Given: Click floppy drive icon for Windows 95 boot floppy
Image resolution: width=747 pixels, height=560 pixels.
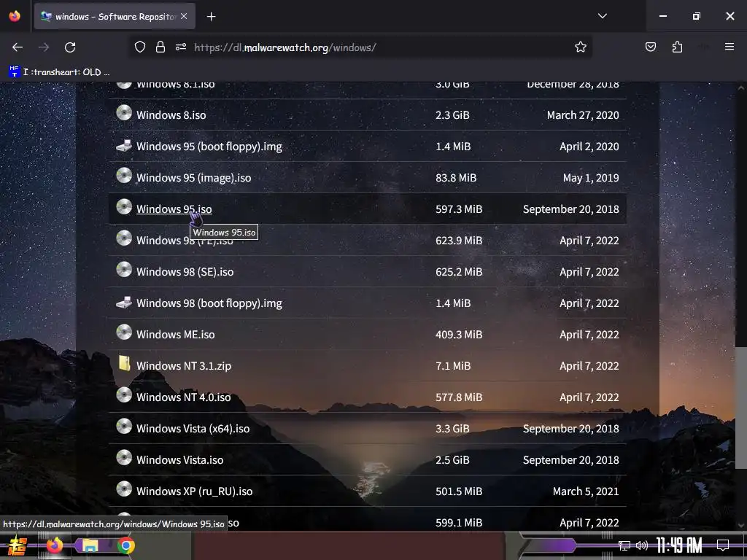Looking at the screenshot, I should pyautogui.click(x=124, y=145).
